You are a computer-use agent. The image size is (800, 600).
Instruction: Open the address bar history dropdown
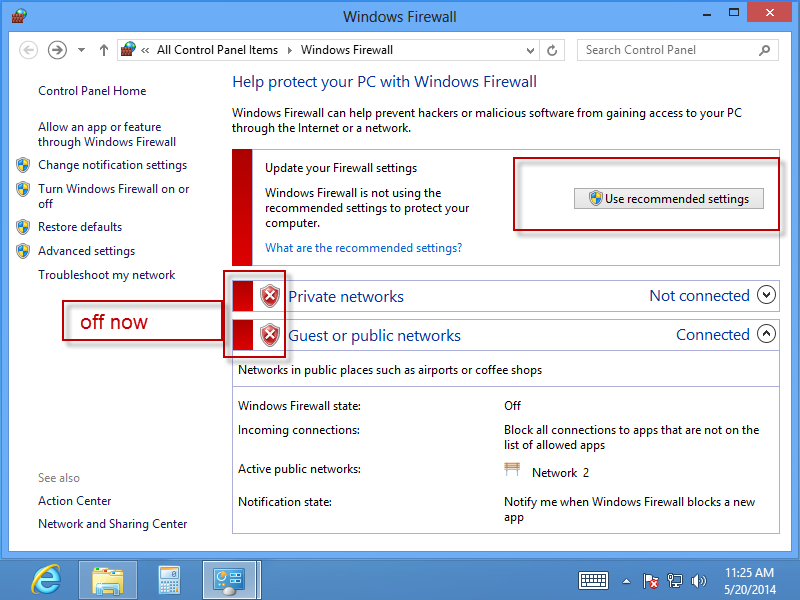click(x=530, y=51)
